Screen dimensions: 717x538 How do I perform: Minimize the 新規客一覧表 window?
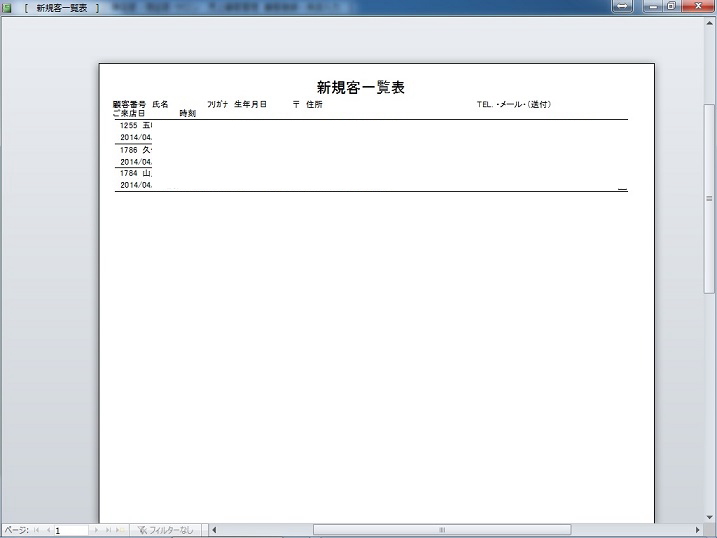point(653,6)
